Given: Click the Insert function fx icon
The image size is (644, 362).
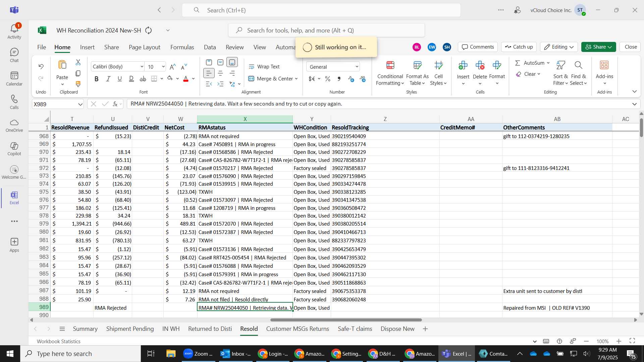Looking at the screenshot, I should click(115, 104).
